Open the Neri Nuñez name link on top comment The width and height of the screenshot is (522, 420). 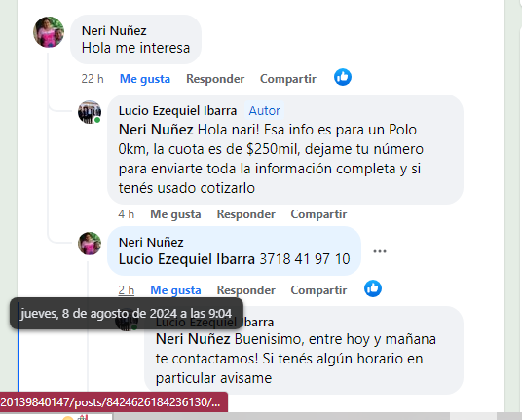[x=114, y=31]
